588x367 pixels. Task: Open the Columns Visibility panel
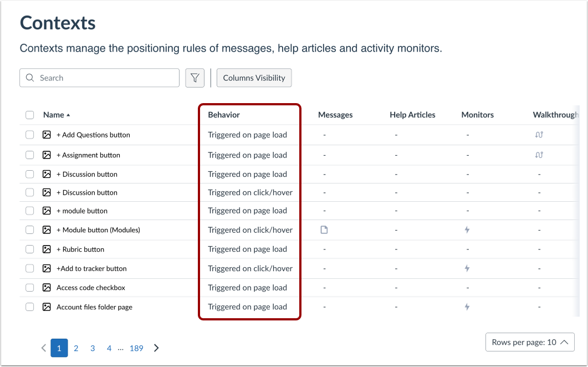tap(254, 78)
